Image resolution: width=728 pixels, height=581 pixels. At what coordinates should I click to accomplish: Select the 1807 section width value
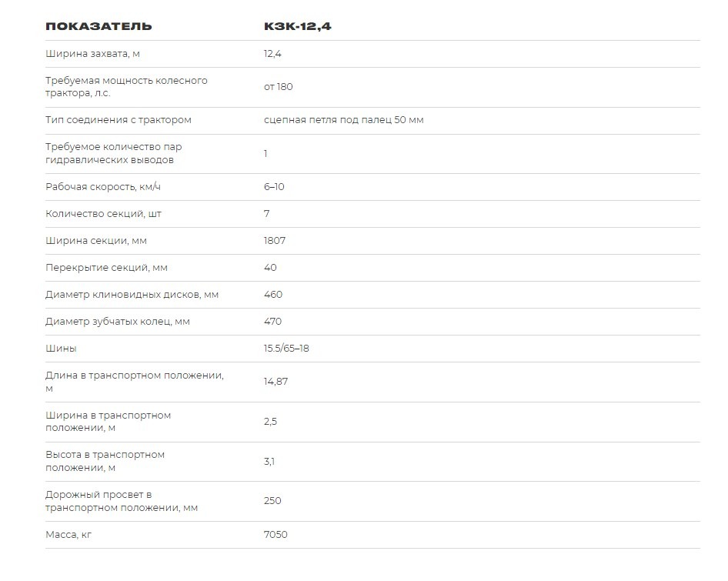click(275, 241)
